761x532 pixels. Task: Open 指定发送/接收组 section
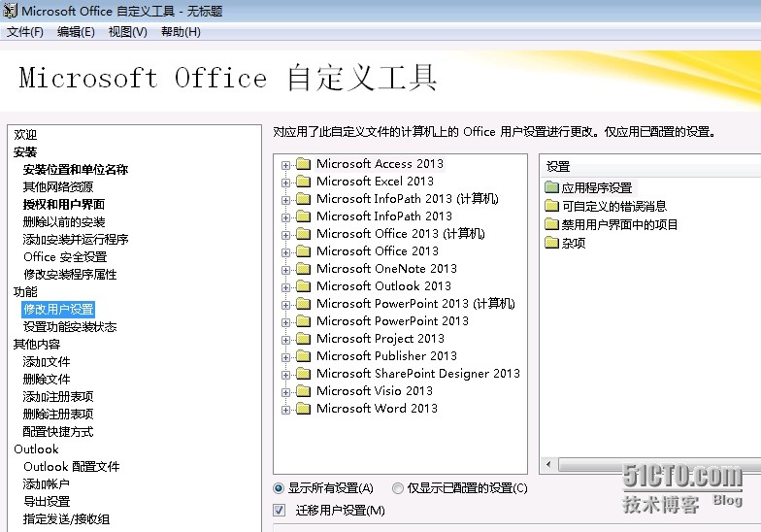pos(66,518)
